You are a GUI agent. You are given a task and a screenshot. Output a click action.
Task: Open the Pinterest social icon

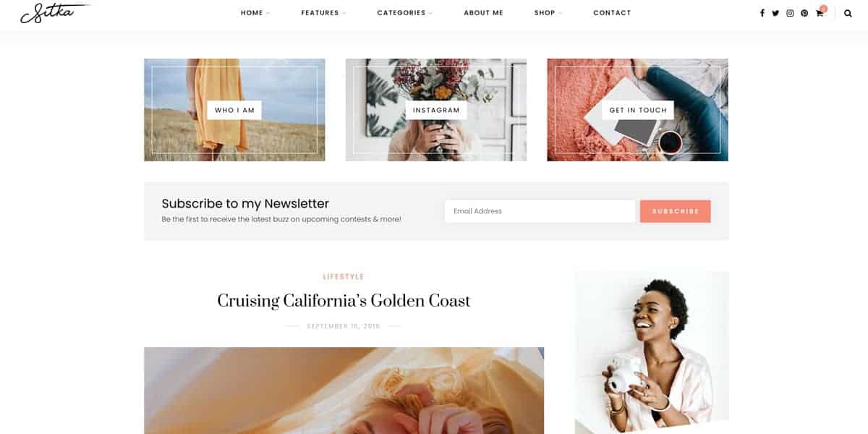click(x=804, y=13)
